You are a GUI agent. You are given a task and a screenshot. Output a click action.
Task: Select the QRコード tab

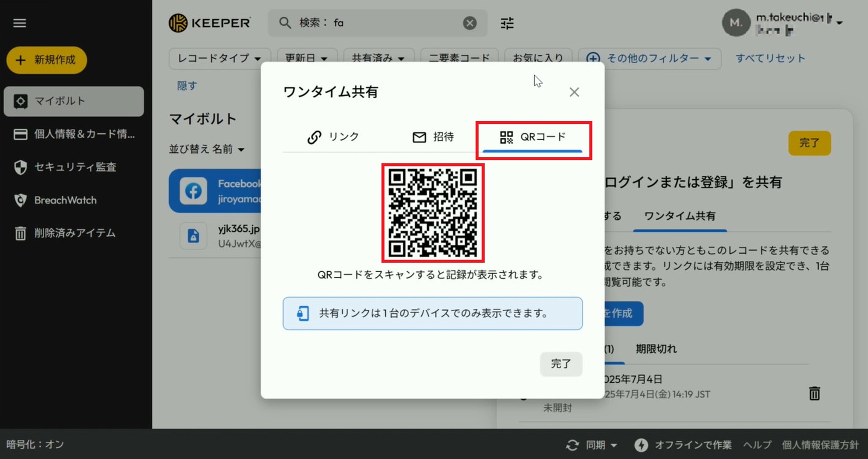(x=533, y=137)
